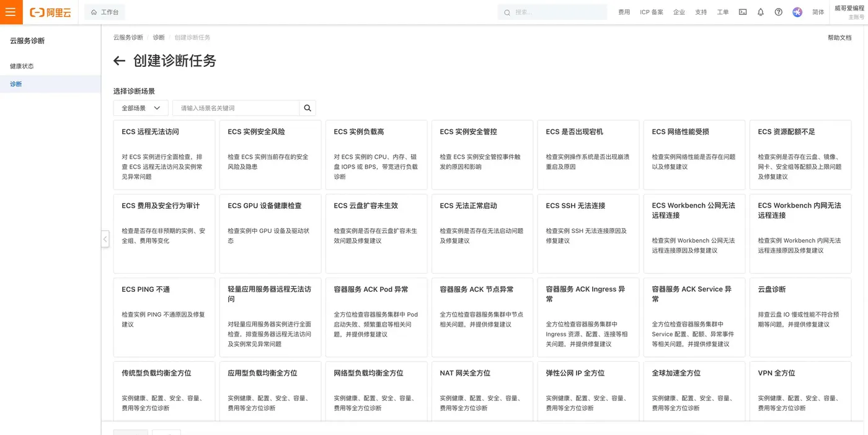Open the 威哥爱编程 account menu
868x435 pixels.
tap(849, 12)
